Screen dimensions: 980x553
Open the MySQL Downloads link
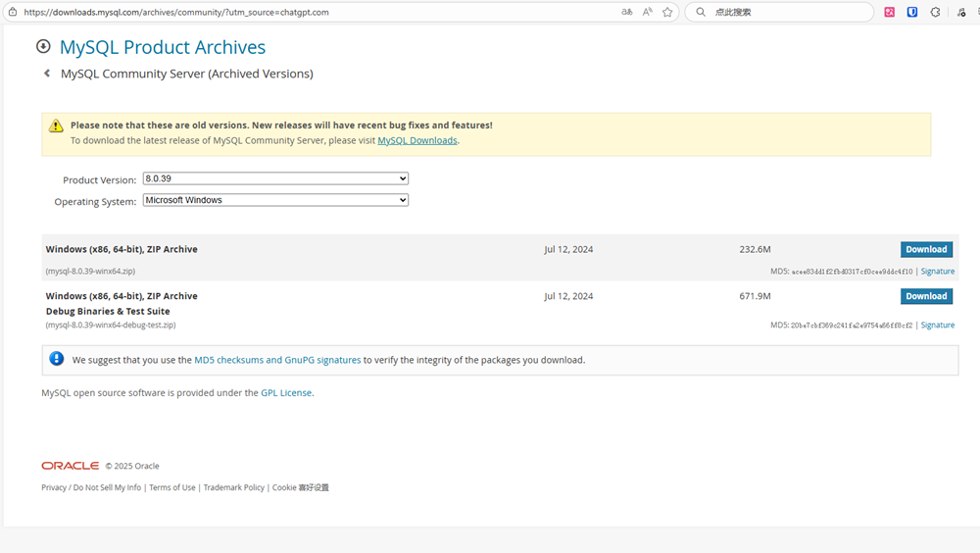417,140
